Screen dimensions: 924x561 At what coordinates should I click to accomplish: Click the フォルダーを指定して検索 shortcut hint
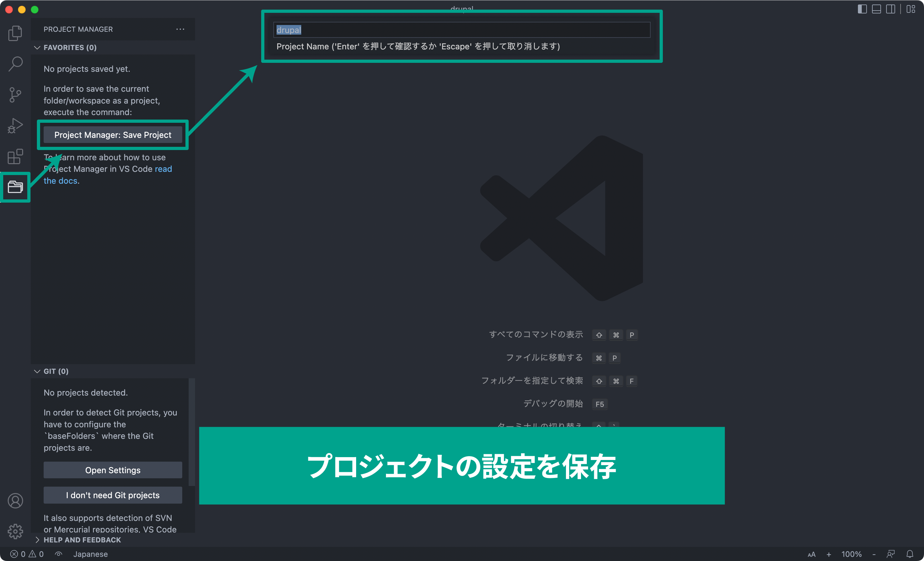(x=532, y=381)
